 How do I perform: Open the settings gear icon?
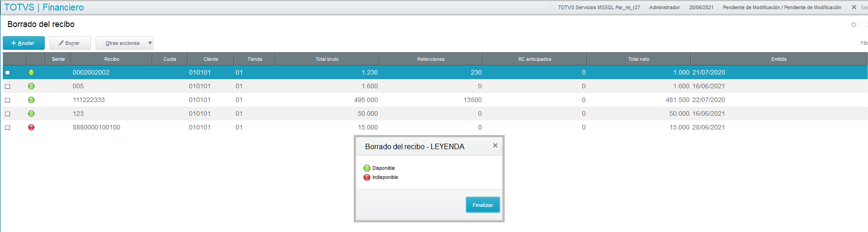pos(853,25)
